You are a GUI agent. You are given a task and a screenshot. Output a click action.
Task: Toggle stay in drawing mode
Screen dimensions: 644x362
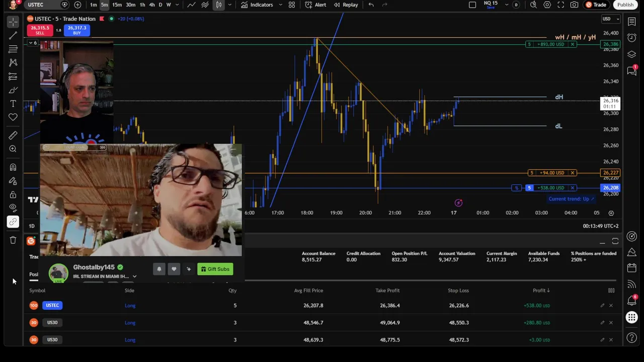[x=13, y=181]
